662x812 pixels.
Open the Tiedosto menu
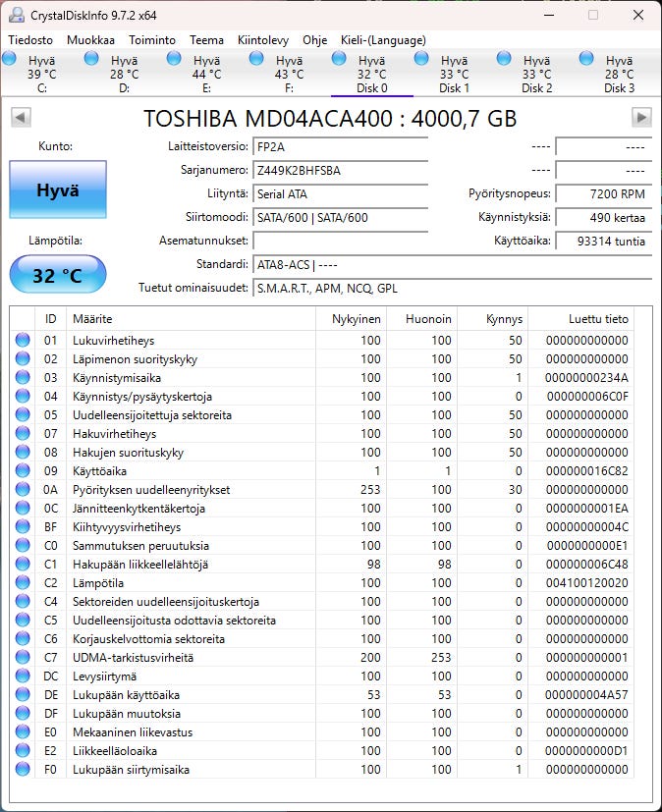click(30, 40)
